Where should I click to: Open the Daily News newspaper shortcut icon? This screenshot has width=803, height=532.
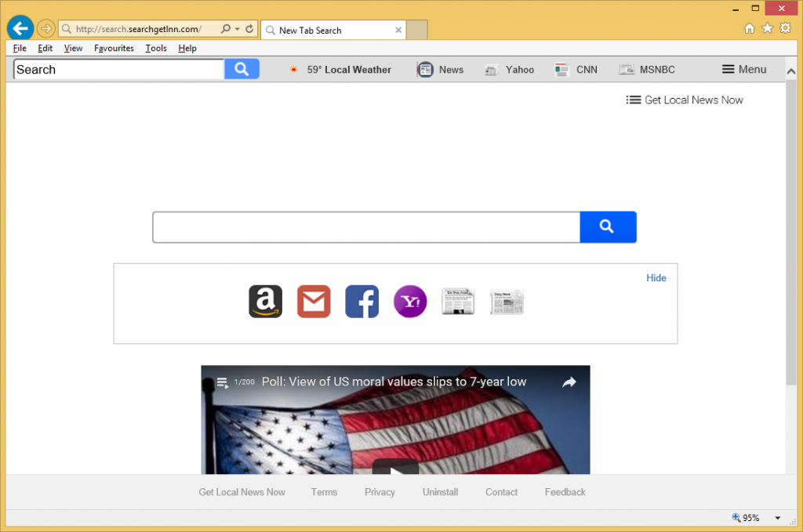pos(507,302)
